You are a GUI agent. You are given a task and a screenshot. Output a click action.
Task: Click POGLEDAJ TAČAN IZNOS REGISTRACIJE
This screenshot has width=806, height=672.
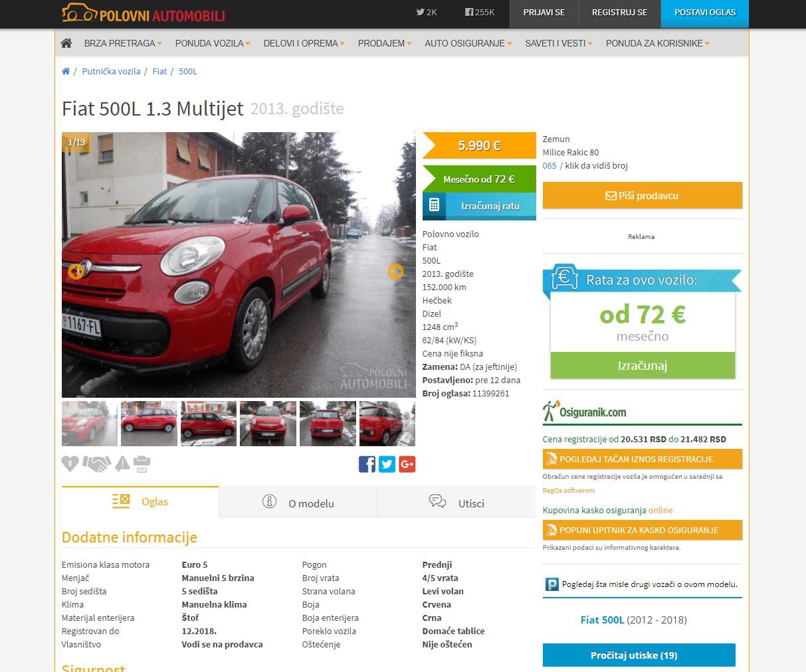tap(643, 459)
